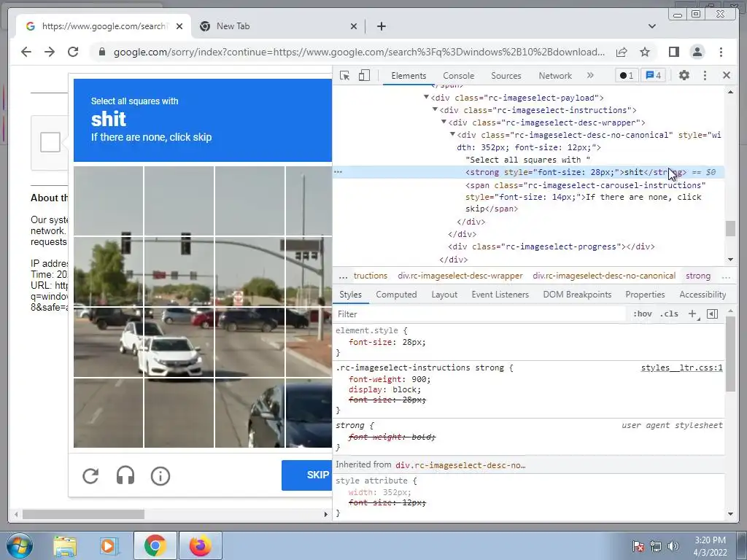Toggle :hov element state panel
747x560 pixels.
coord(642,314)
